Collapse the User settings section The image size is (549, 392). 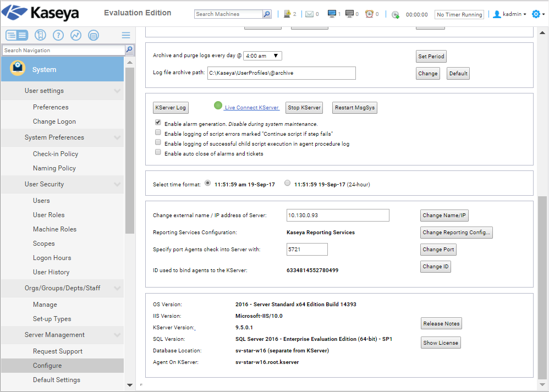click(117, 91)
